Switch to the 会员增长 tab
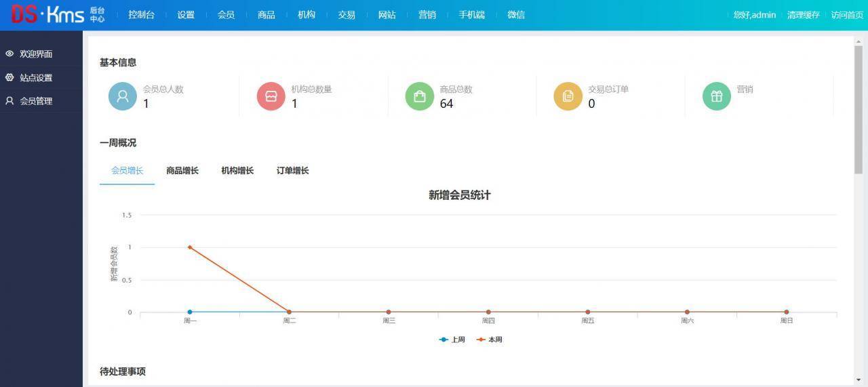The width and height of the screenshot is (868, 387). (127, 171)
